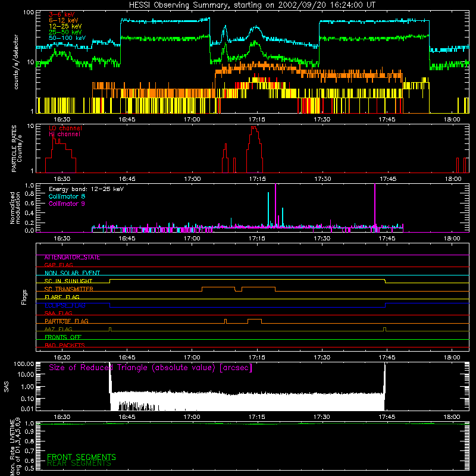
Task: Select the cyan 50-100 keV legend entry
Action: coord(67,38)
